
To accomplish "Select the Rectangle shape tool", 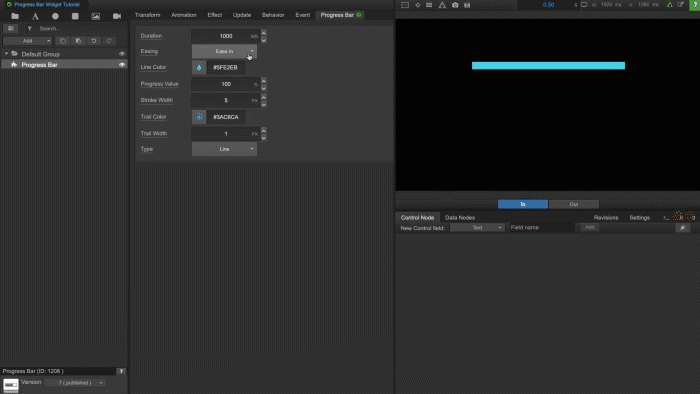I will tap(75, 16).
